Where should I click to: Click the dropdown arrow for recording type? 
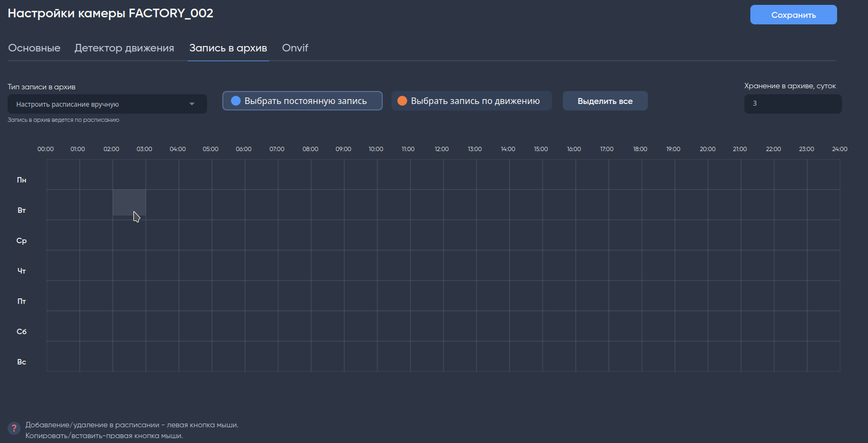[x=192, y=104]
